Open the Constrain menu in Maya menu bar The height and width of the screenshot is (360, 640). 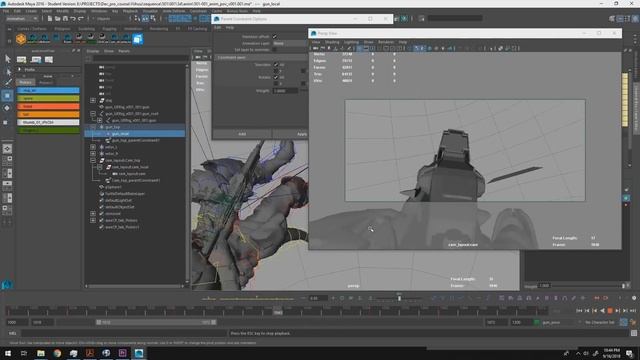coord(198,11)
